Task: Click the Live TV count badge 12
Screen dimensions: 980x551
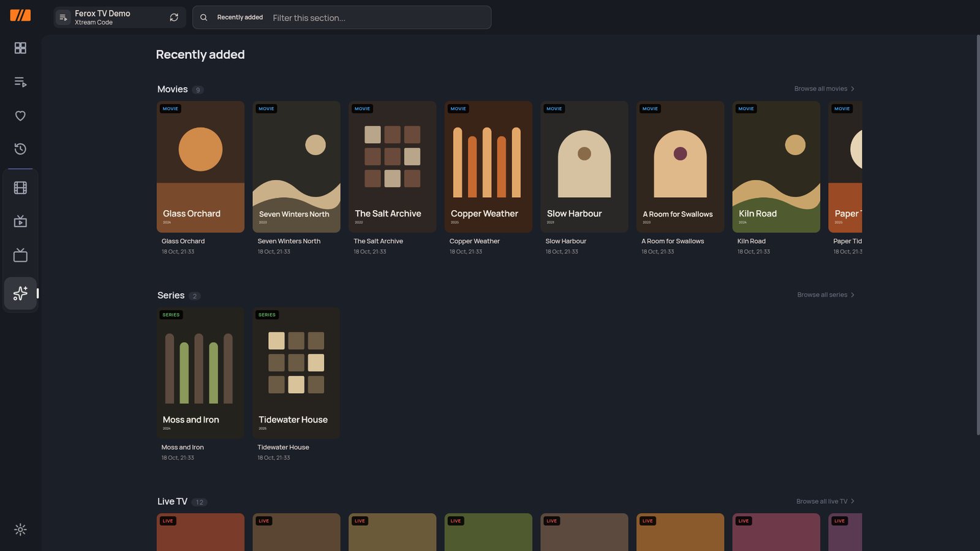Action: tap(200, 502)
